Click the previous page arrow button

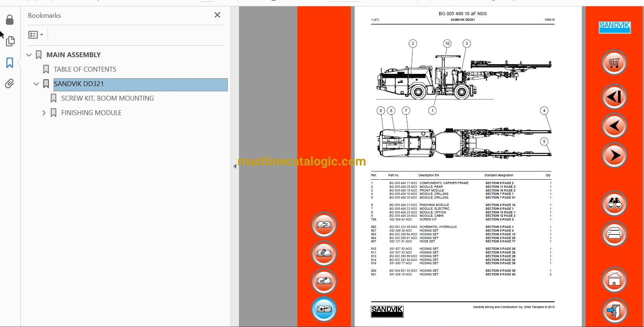pos(614,126)
